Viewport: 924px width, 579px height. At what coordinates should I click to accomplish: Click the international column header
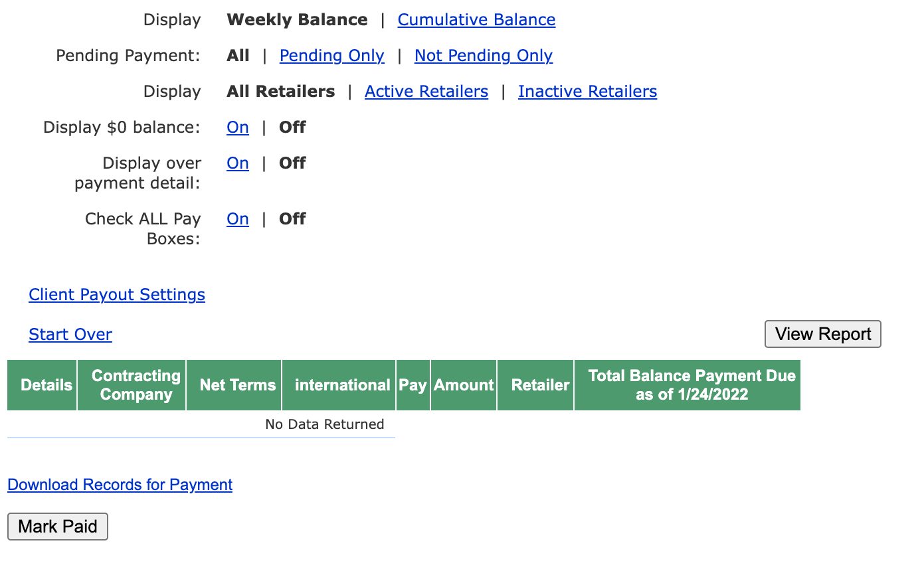[x=342, y=385]
